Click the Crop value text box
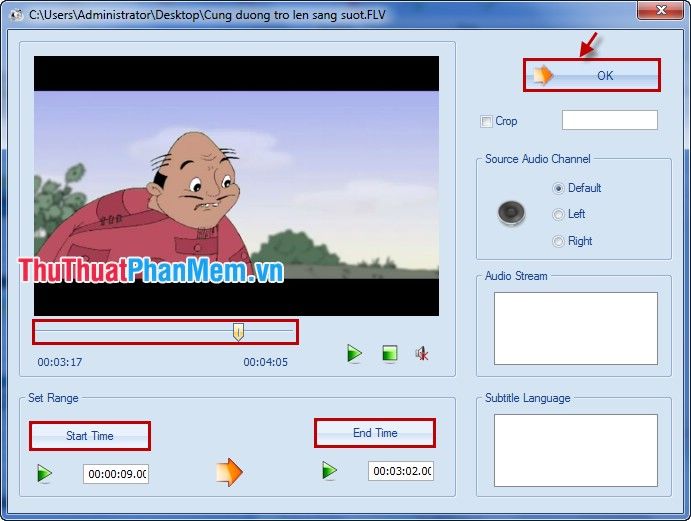Screen dimensions: 691x521 point(610,120)
